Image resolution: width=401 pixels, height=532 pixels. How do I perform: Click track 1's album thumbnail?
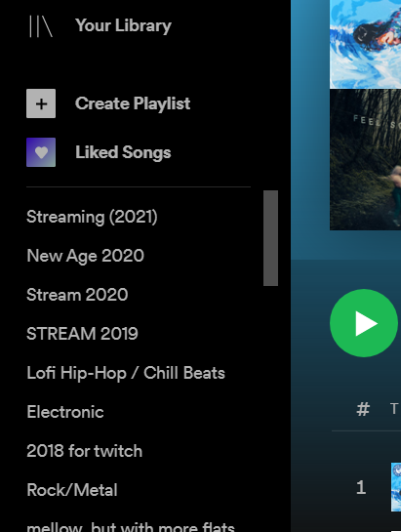pyautogui.click(x=396, y=487)
